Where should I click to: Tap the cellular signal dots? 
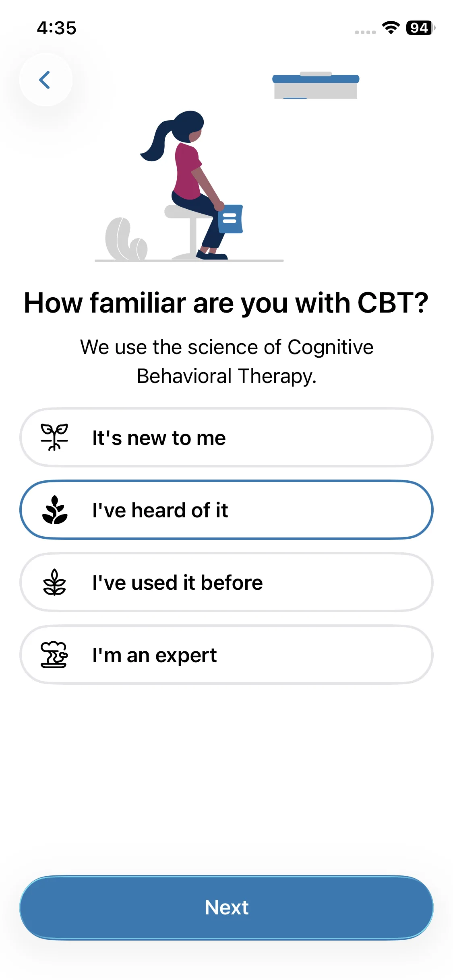pyautogui.click(x=365, y=32)
